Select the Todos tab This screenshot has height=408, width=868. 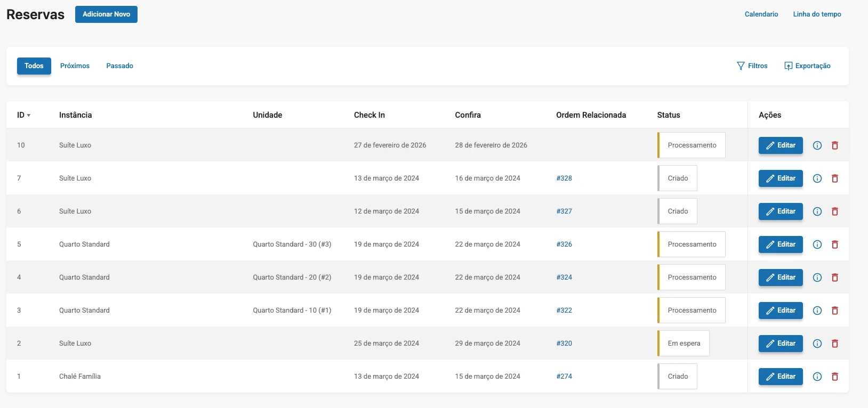point(34,66)
